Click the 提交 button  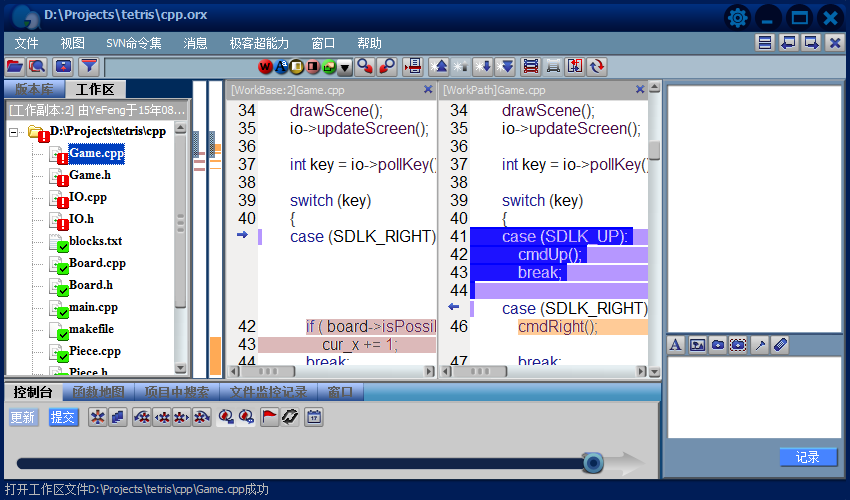pos(63,417)
